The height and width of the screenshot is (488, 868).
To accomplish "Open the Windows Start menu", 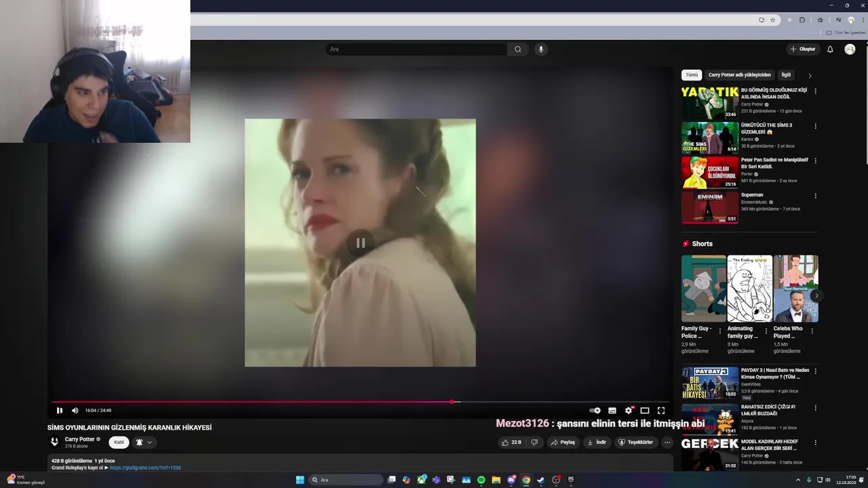I will click(300, 480).
